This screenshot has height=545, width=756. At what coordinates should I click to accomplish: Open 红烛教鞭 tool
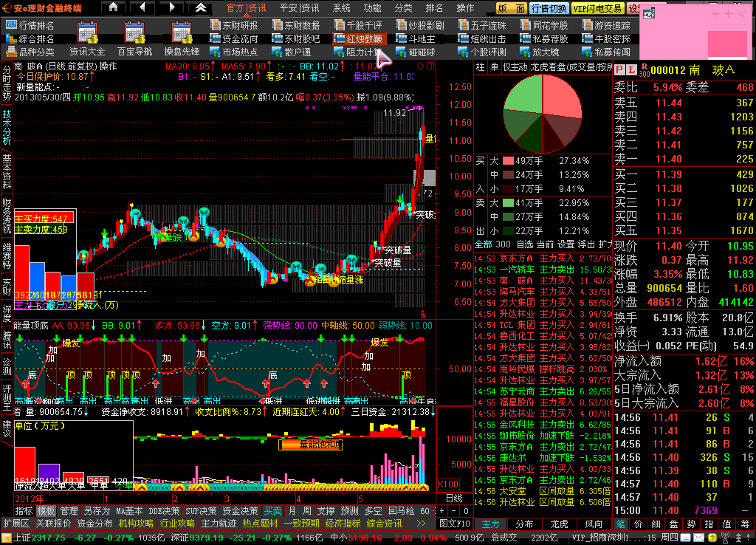pos(360,38)
